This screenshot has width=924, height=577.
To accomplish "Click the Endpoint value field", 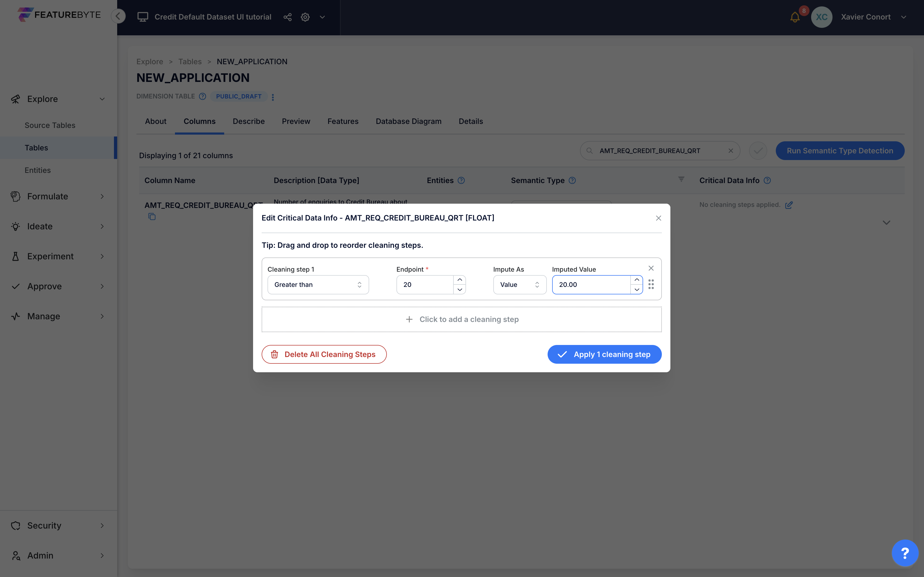I will [425, 285].
